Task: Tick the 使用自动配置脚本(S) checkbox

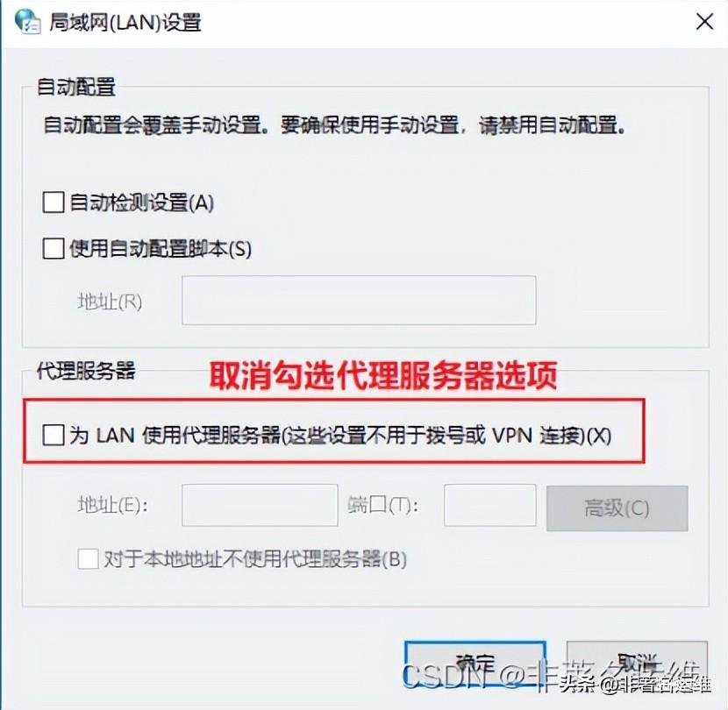Action: click(54, 248)
